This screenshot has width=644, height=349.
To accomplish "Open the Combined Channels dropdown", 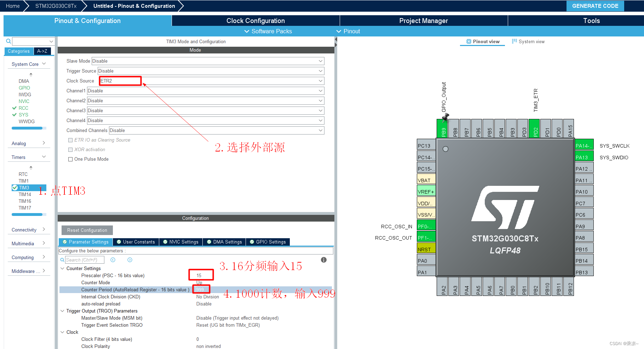I will pyautogui.click(x=217, y=130).
